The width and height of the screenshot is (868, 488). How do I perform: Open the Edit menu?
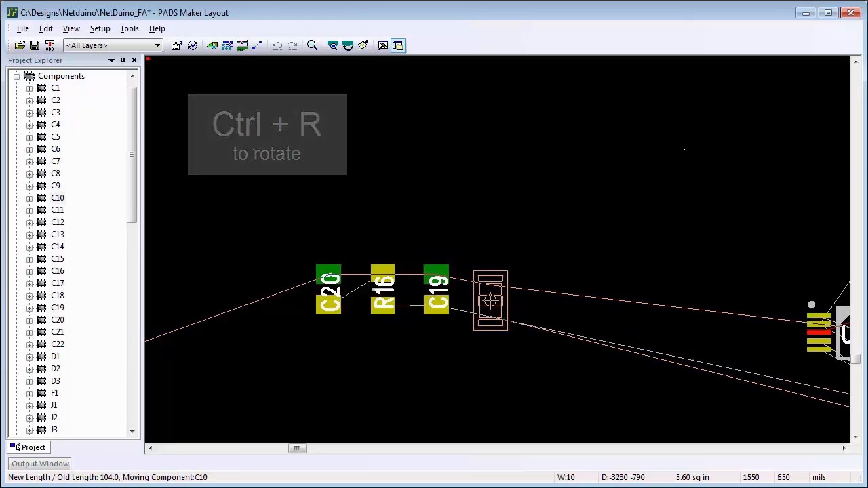coord(45,28)
